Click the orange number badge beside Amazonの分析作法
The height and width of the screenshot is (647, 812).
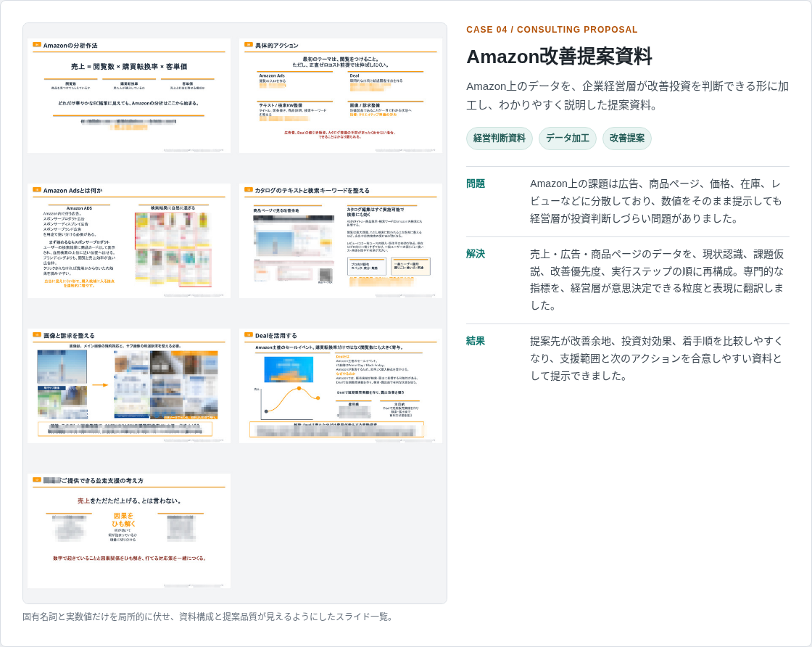click(37, 45)
